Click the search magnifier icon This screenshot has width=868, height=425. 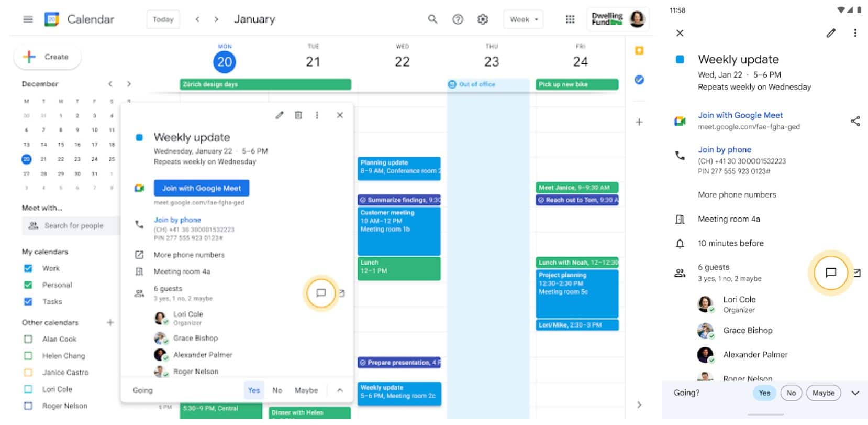(x=432, y=19)
